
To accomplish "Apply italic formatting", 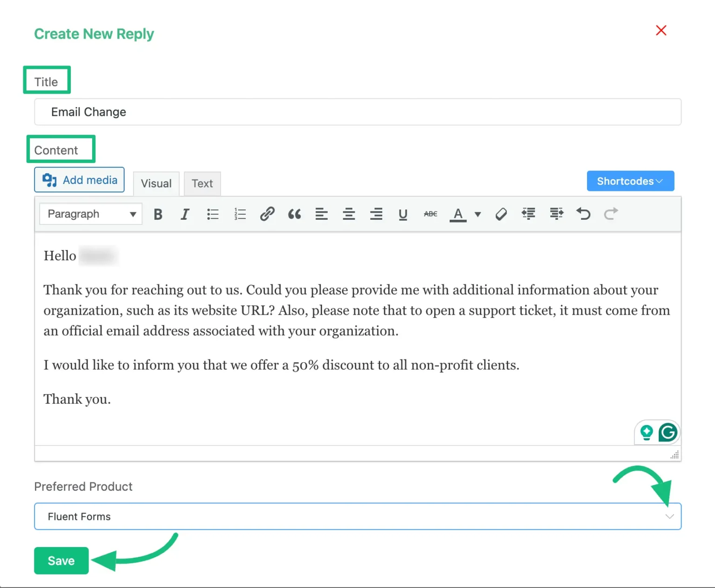I will [x=185, y=214].
